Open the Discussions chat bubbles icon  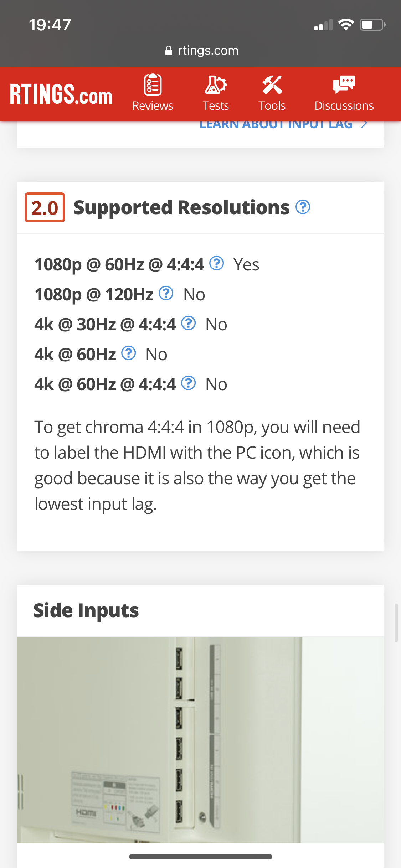[x=344, y=85]
